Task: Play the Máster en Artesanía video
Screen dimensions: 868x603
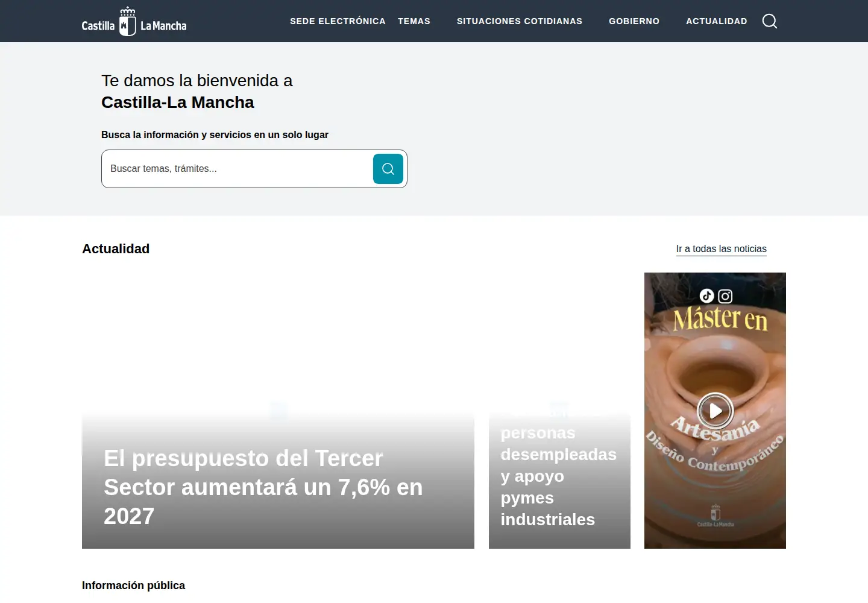Action: point(715,411)
